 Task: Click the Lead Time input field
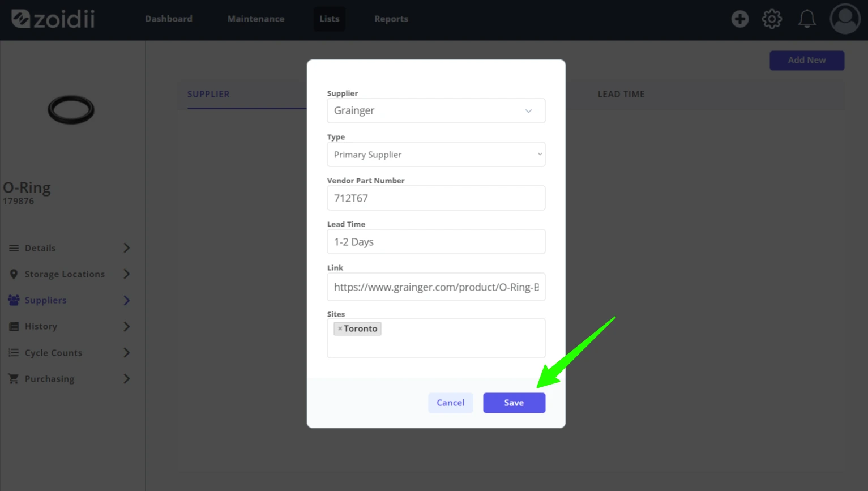pos(436,242)
